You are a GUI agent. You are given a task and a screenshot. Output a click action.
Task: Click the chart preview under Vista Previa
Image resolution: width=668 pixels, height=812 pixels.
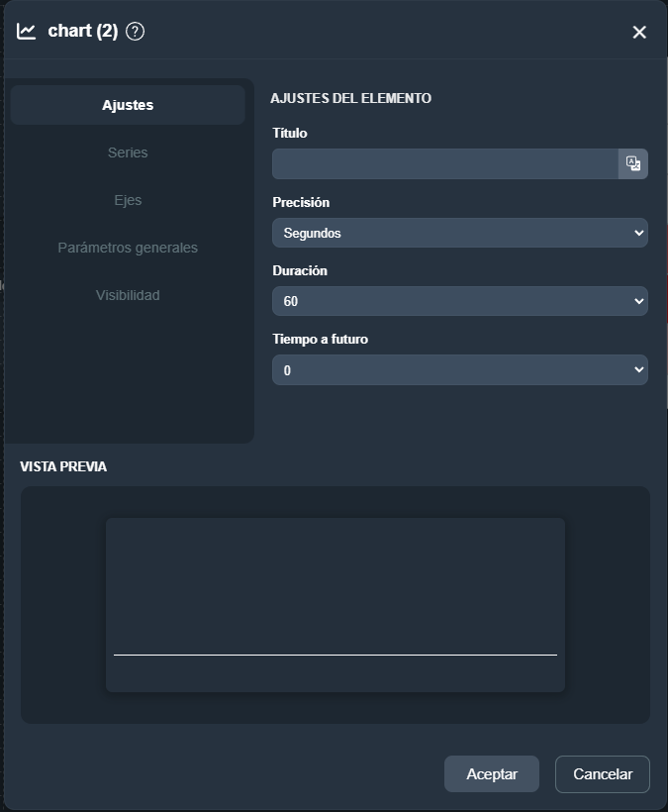tap(334, 604)
